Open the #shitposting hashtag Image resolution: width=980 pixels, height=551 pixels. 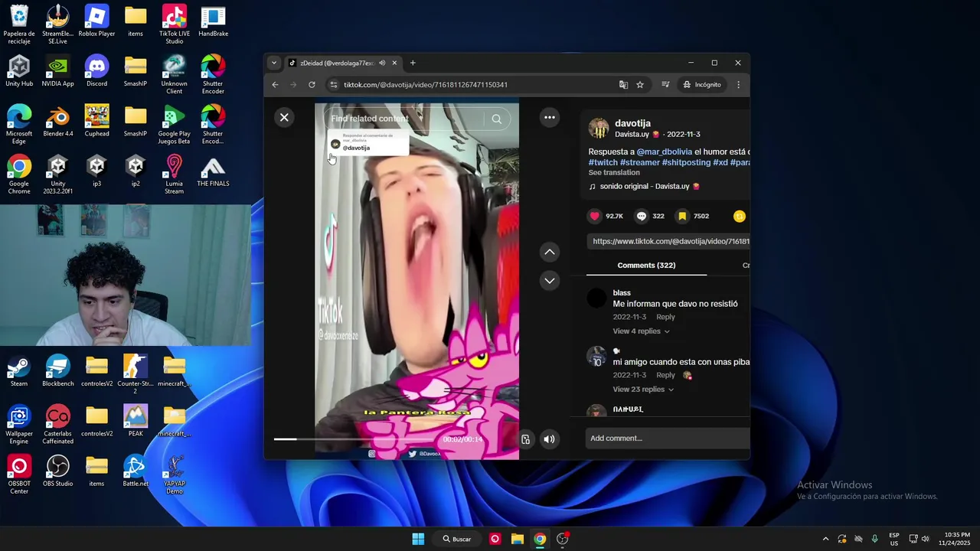click(x=686, y=162)
